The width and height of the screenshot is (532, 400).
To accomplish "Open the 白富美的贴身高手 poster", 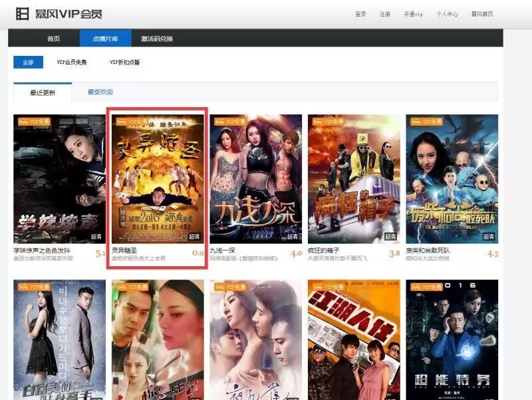I will point(59,339).
